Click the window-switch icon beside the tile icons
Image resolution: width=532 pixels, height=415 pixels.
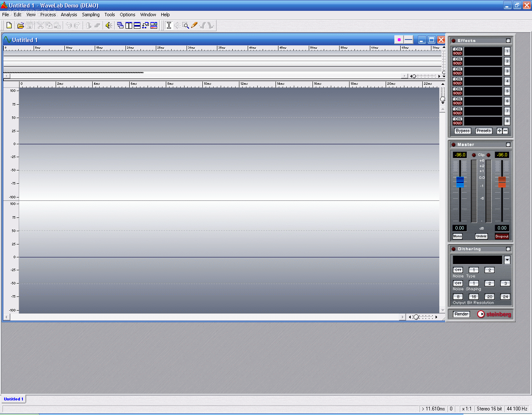[145, 25]
